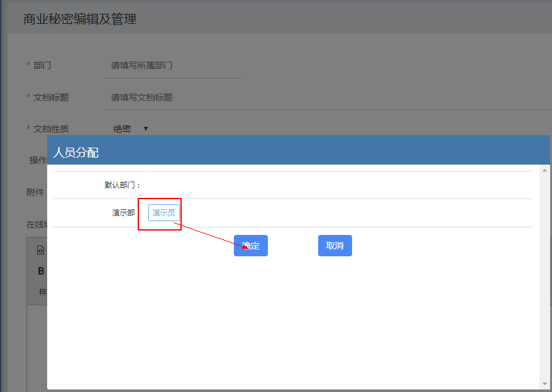The width and height of the screenshot is (552, 392).
Task: Click the source code icon in editor toolbar
Action: tap(40, 250)
